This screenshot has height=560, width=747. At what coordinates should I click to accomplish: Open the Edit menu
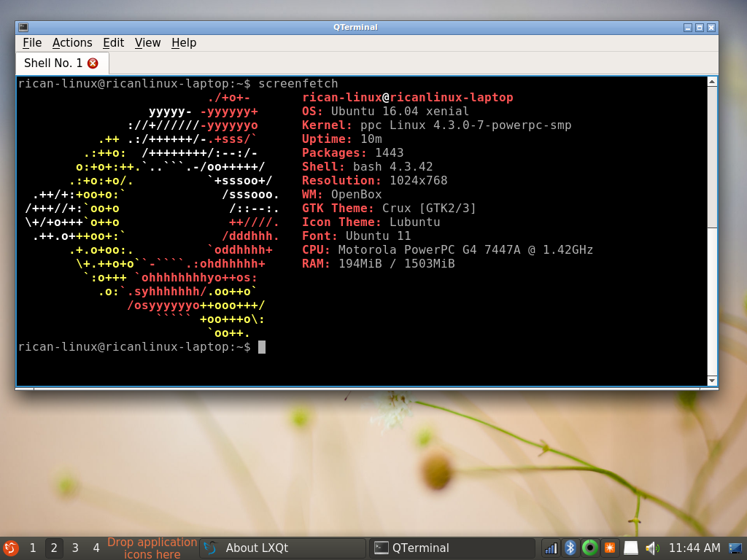click(x=113, y=43)
